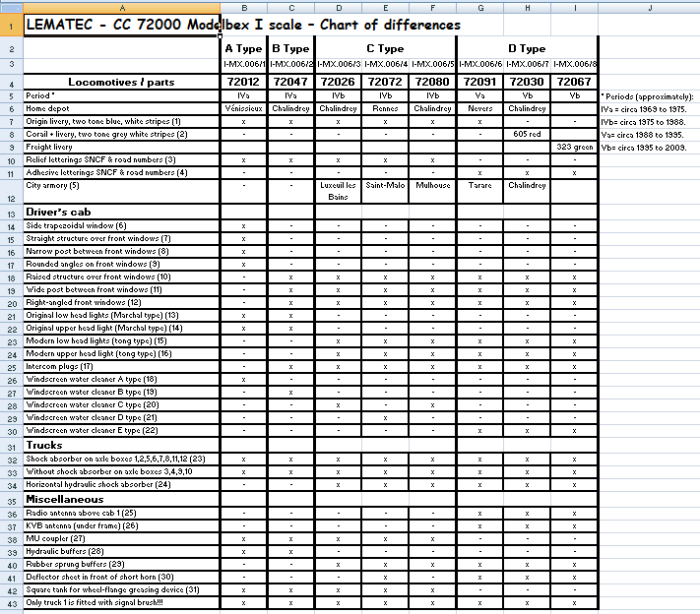Select the 'I-MX.006/1' reference cell
Image resolution: width=700 pixels, height=614 pixels.
(244, 64)
